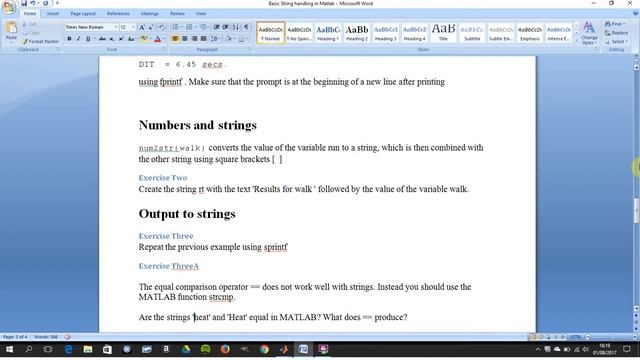Open the Office button menu
The width and height of the screenshot is (640, 360).
click(x=9, y=7)
